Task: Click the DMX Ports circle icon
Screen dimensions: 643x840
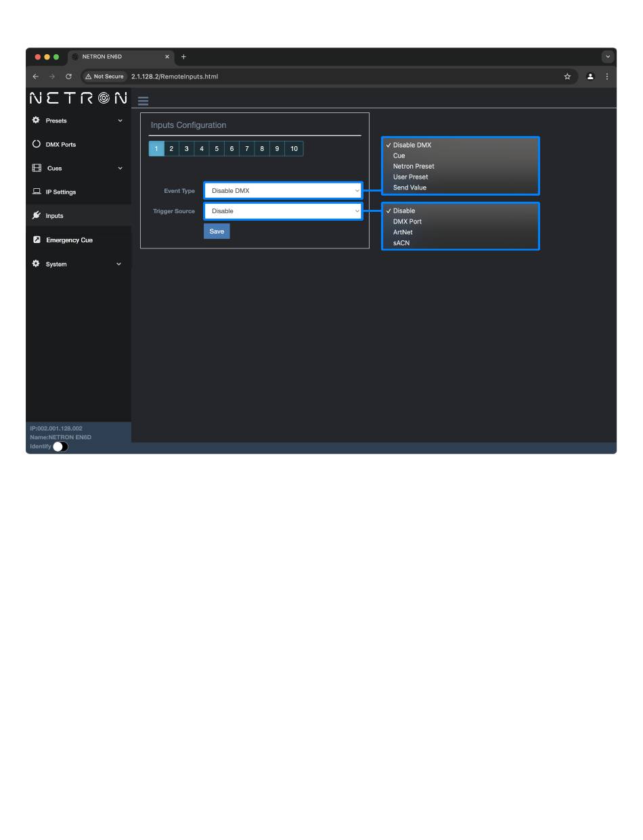Action: click(37, 144)
